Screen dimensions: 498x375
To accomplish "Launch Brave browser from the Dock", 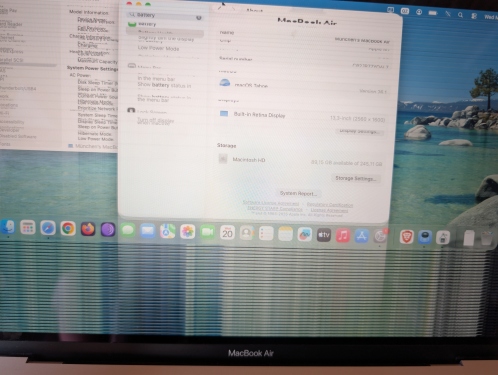I will click(406, 237).
